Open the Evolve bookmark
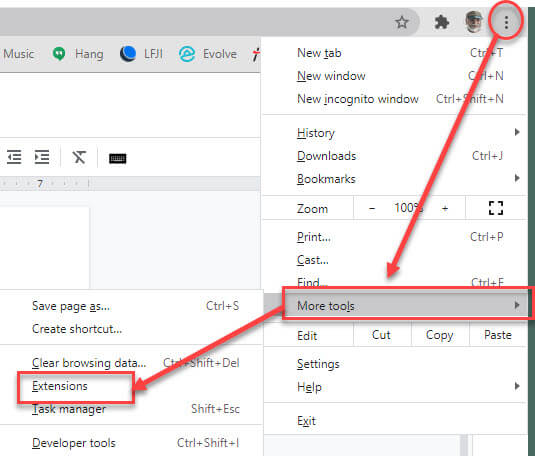The height and width of the screenshot is (456, 535). pyautogui.click(x=208, y=54)
